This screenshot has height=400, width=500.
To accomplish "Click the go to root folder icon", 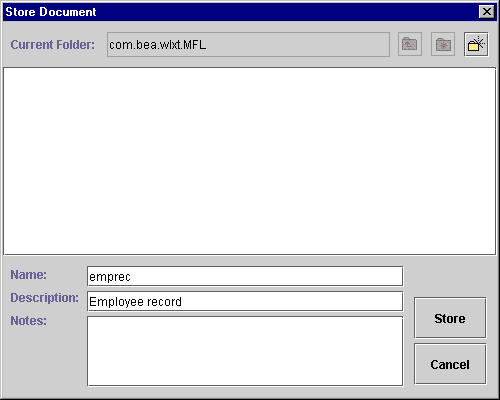I will (443, 44).
